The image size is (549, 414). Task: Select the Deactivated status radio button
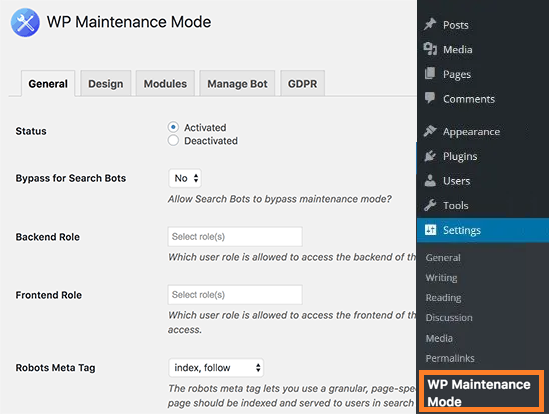click(173, 140)
